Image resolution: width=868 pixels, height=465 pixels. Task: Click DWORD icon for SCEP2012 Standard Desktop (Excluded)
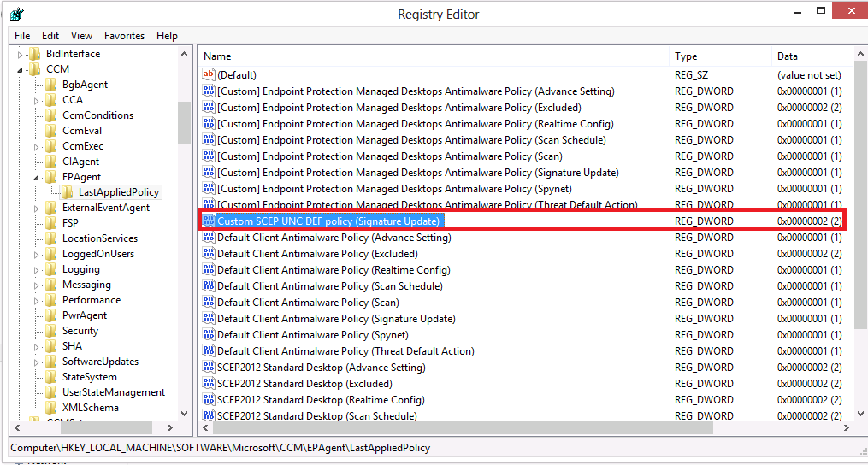click(208, 384)
